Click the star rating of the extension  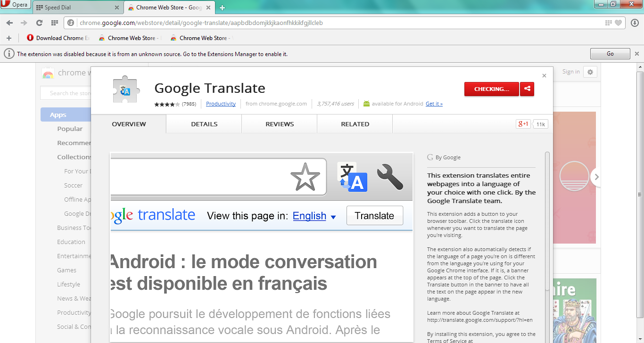[x=167, y=104]
